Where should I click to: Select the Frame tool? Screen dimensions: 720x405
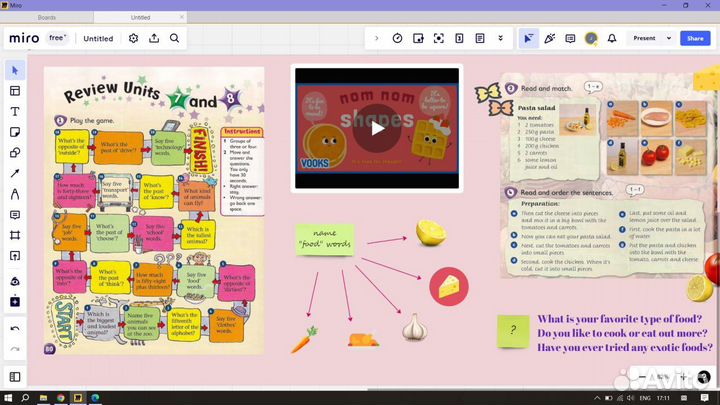point(15,235)
